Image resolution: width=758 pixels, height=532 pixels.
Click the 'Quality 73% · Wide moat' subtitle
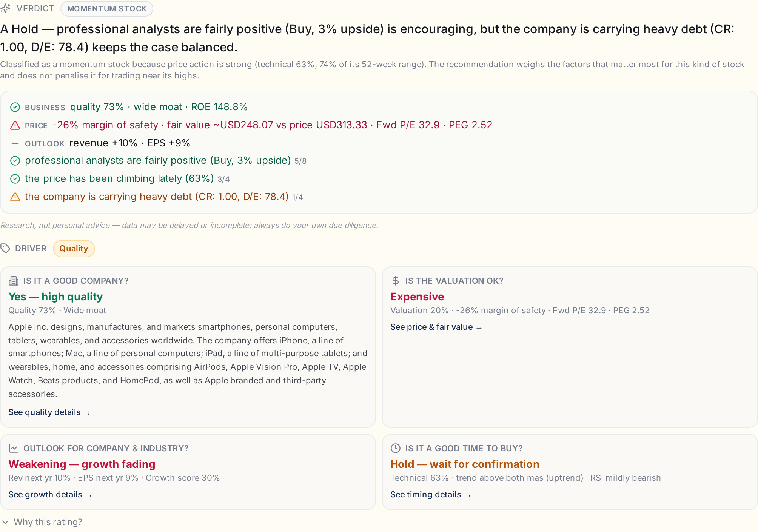[57, 311]
